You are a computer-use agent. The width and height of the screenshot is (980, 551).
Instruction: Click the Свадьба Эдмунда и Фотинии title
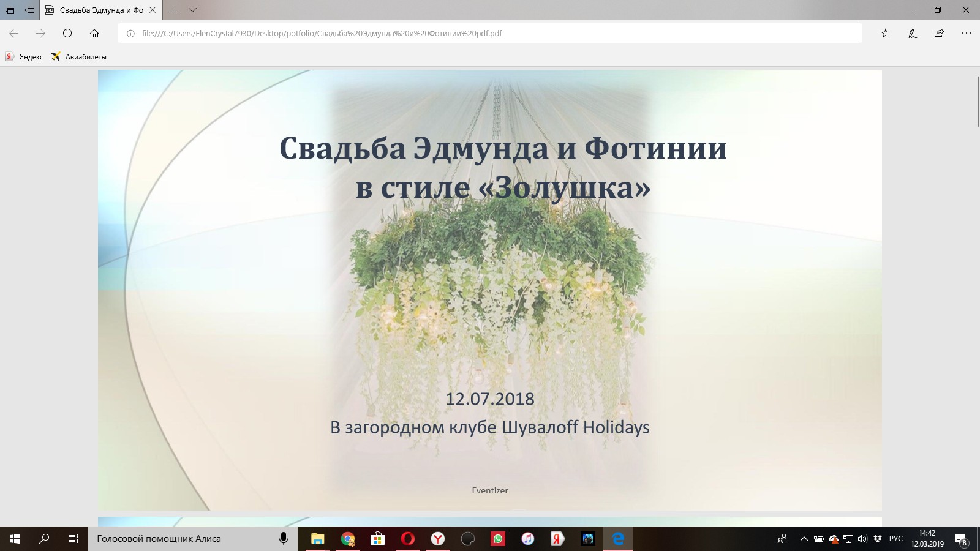click(x=503, y=148)
